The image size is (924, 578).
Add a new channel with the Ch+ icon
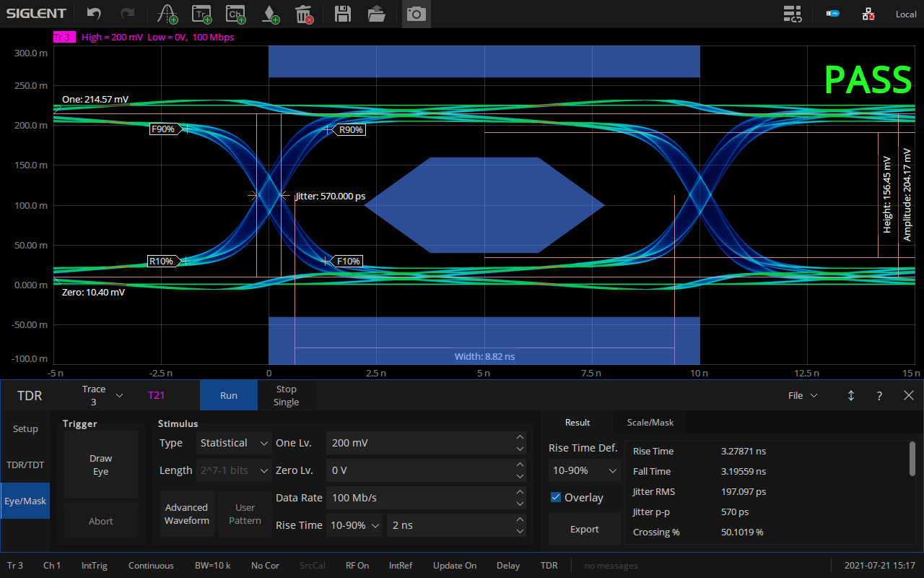point(235,14)
